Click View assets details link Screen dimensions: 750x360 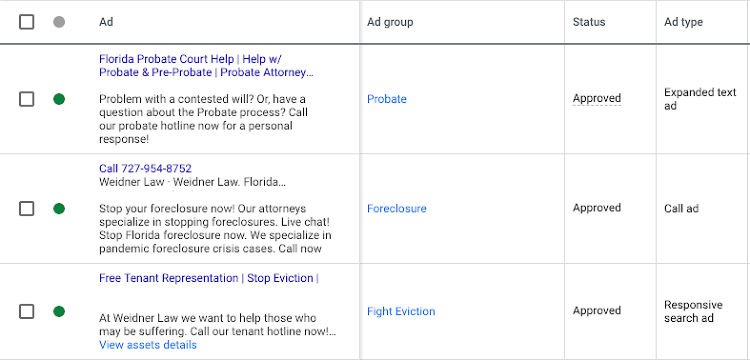[148, 345]
